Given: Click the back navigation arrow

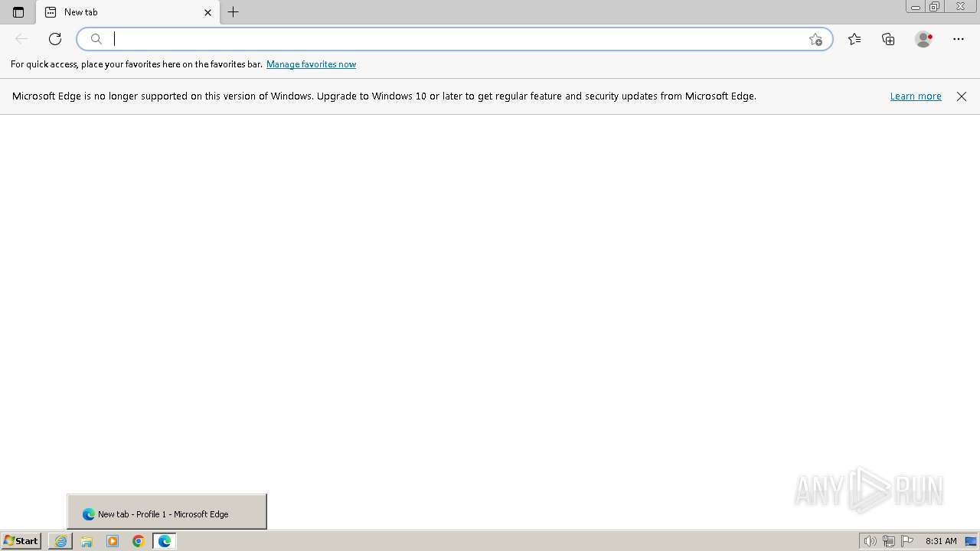Looking at the screenshot, I should (21, 39).
